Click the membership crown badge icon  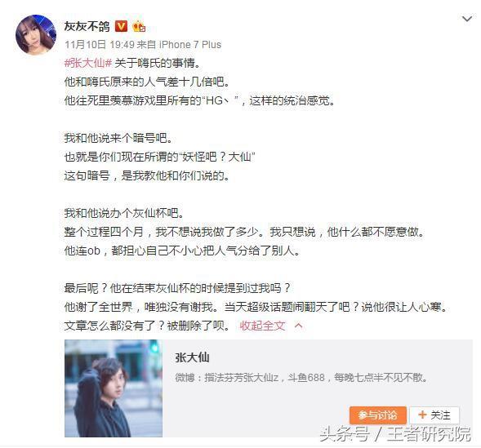point(139,27)
